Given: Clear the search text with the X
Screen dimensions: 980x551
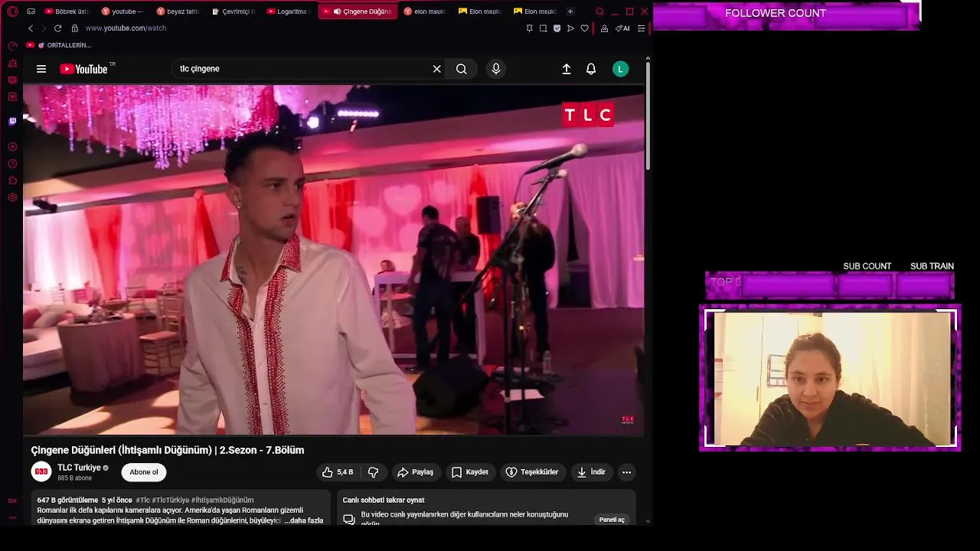Looking at the screenshot, I should click(436, 69).
